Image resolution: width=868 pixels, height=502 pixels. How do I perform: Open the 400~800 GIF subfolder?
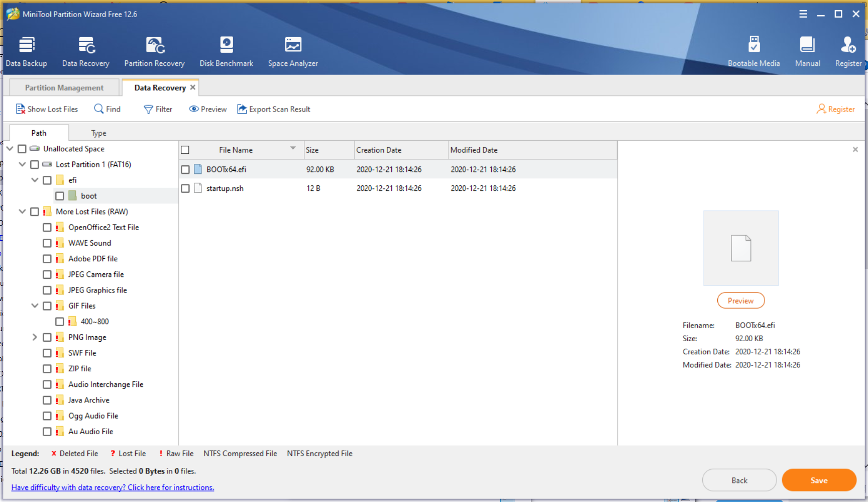tap(94, 322)
